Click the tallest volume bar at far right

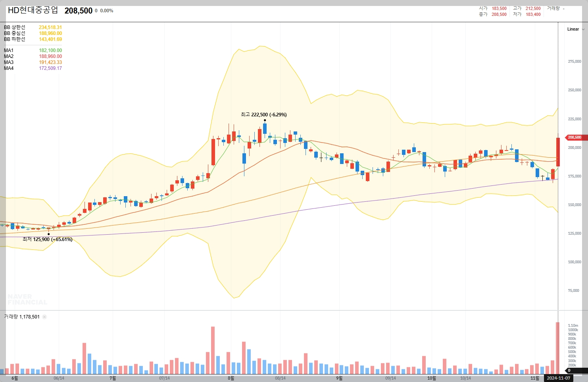557,348
